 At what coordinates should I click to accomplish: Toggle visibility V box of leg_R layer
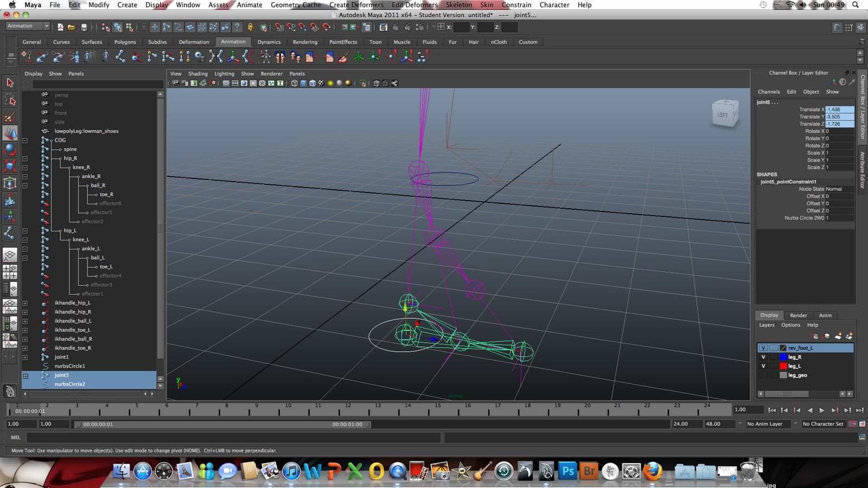(763, 357)
